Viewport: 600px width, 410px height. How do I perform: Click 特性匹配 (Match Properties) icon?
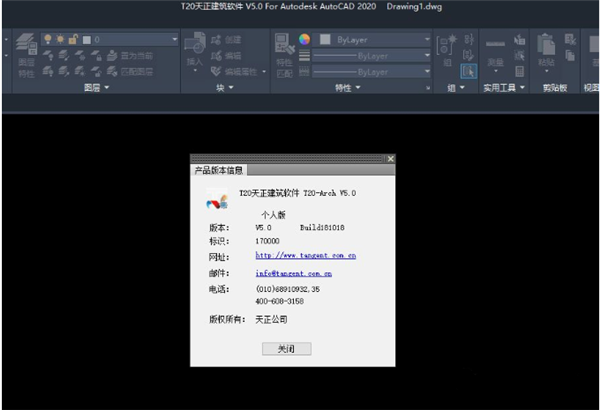[x=285, y=56]
